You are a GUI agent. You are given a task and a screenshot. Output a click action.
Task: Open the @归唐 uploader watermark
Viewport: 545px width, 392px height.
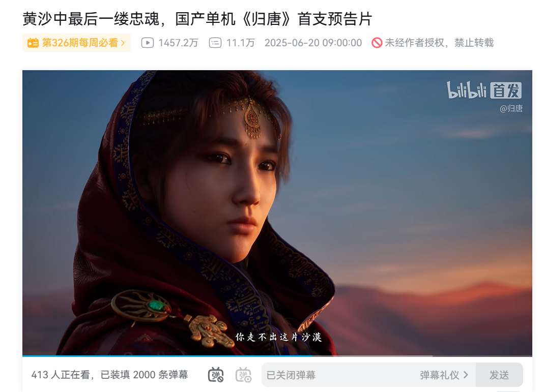(511, 109)
